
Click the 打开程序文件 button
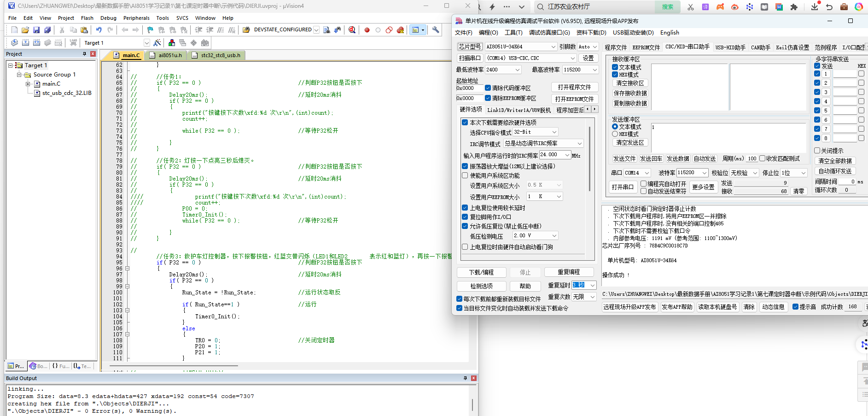575,87
